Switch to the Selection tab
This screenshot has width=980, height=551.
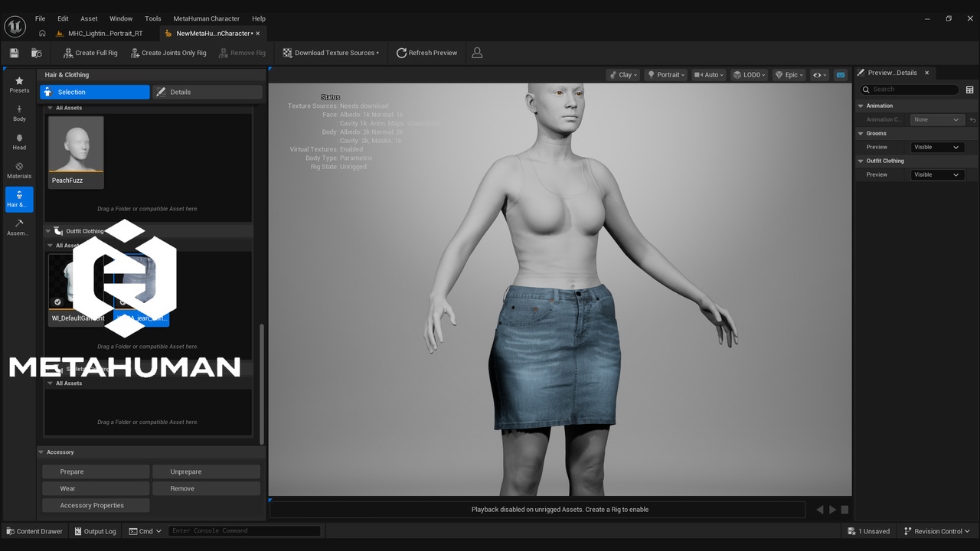pyautogui.click(x=95, y=92)
